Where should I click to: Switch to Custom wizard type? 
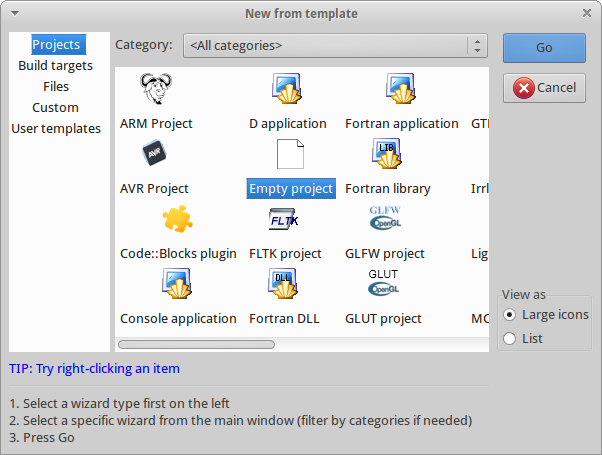click(x=55, y=108)
